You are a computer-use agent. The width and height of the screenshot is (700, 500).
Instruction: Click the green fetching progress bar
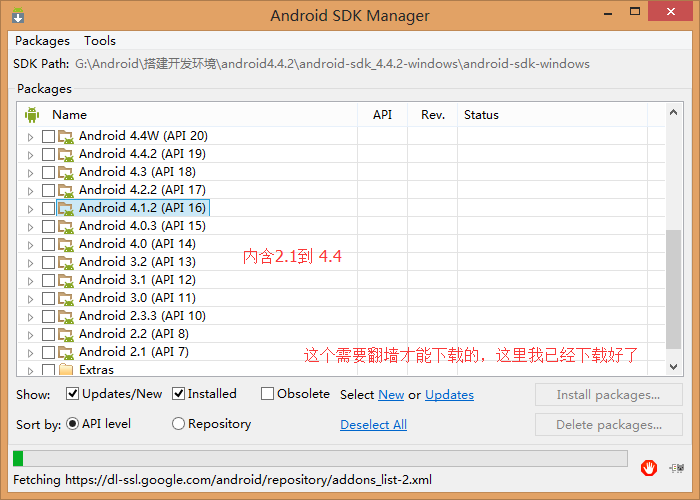(320, 458)
